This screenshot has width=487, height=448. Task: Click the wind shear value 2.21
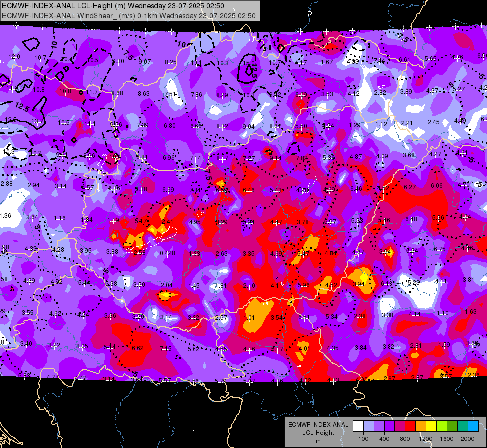coord(406,123)
